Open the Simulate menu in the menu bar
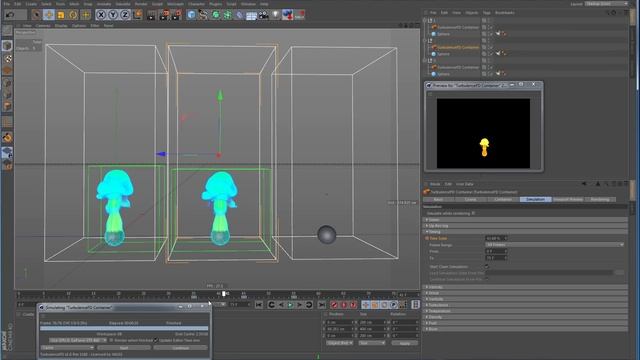This screenshot has width=640, height=360. pos(122,4)
